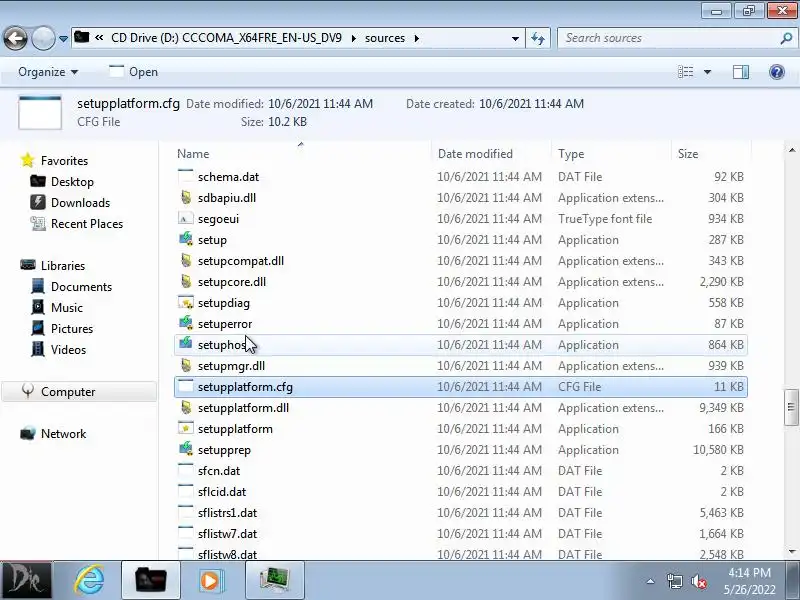The image size is (800, 600).
Task: Refresh the sources folder view
Action: tap(538, 38)
